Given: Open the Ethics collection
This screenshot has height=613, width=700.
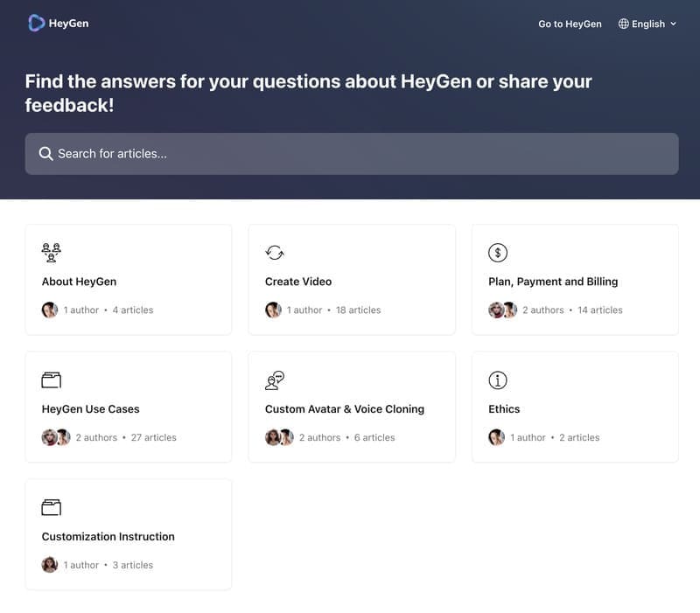Looking at the screenshot, I should click(x=575, y=407).
